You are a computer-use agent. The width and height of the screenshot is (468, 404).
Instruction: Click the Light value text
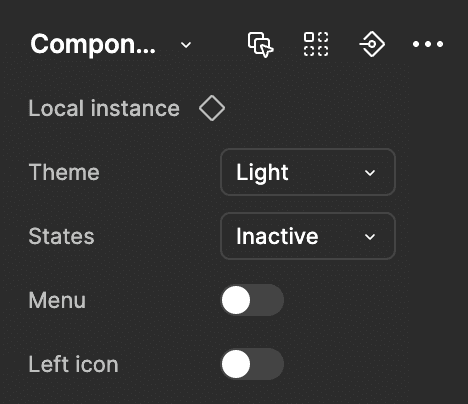(x=262, y=173)
